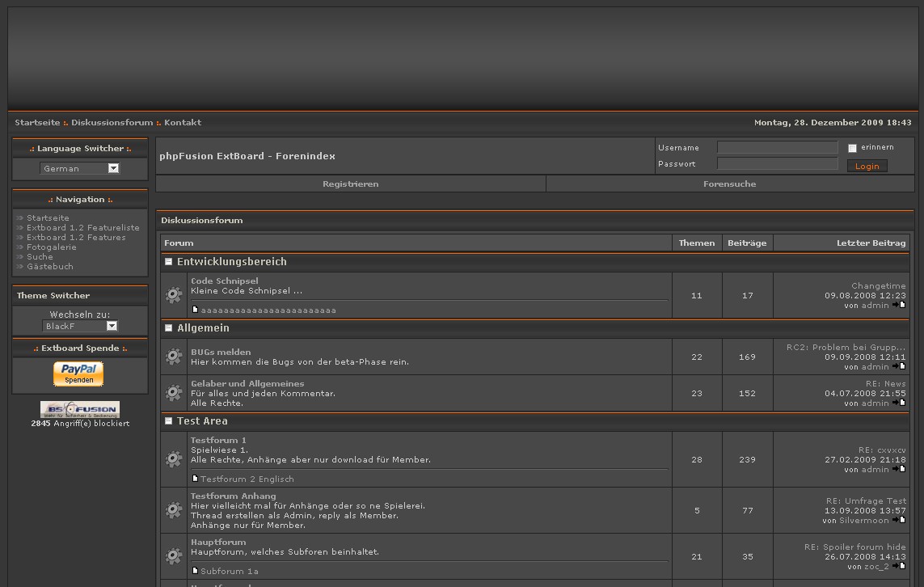924x587 pixels.
Task: Click the Username input field
Action: (x=777, y=147)
